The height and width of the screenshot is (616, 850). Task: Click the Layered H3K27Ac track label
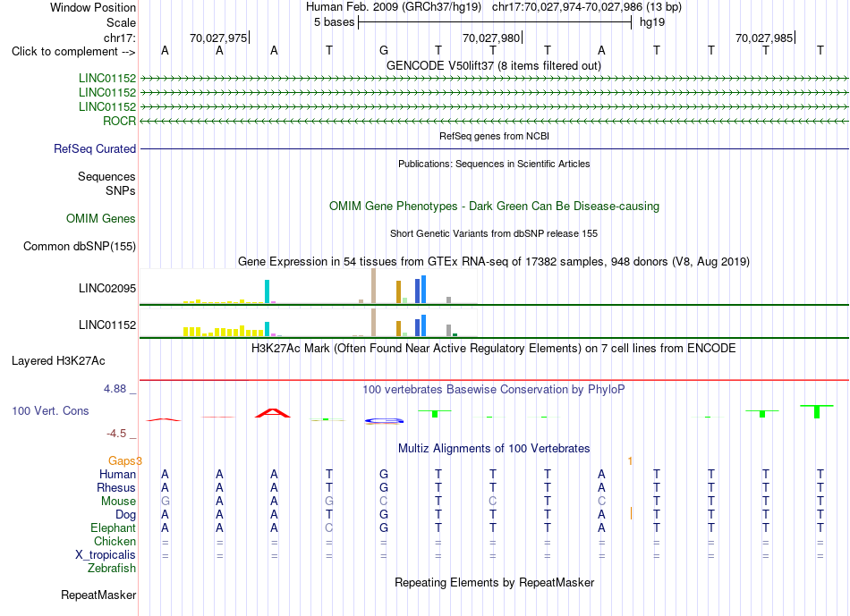58,361
